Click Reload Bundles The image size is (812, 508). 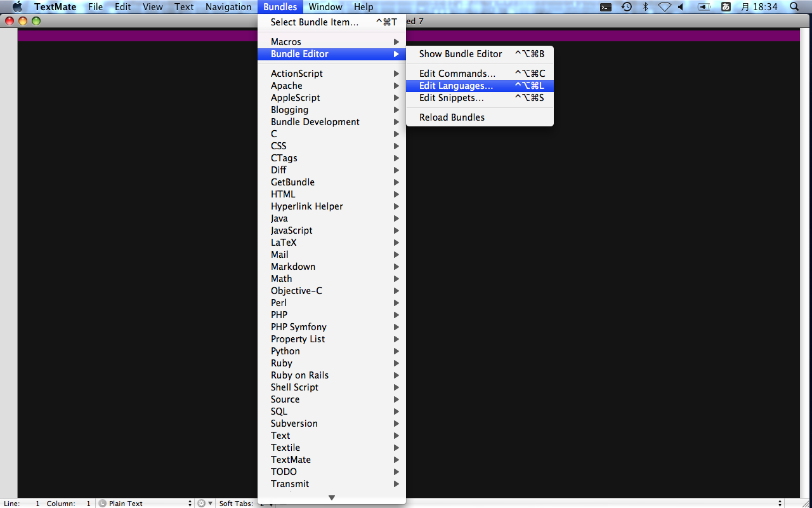(452, 117)
